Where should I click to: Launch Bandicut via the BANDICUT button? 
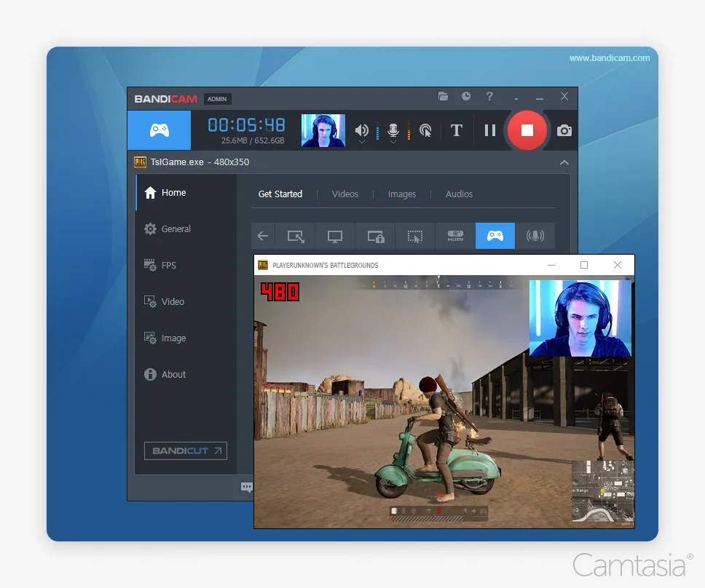click(185, 451)
